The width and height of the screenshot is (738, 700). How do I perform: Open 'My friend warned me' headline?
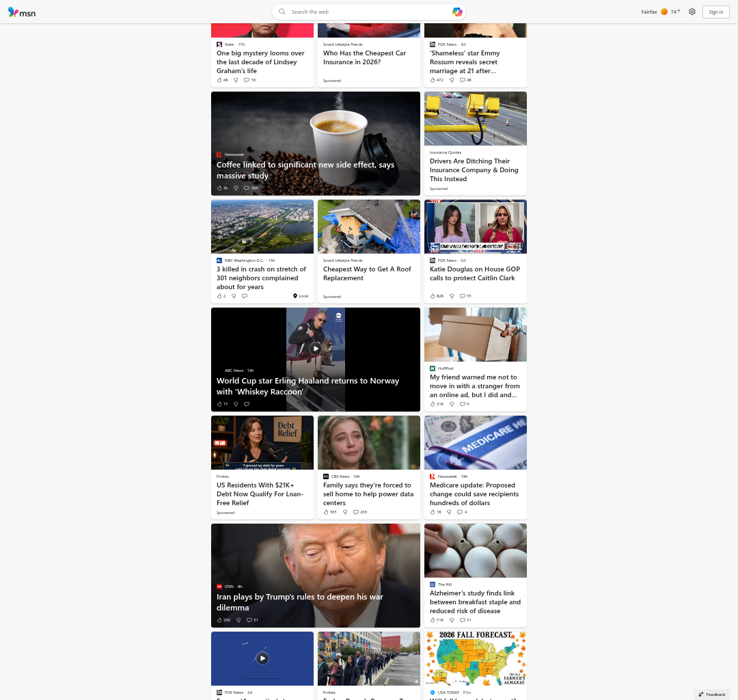pyautogui.click(x=474, y=386)
